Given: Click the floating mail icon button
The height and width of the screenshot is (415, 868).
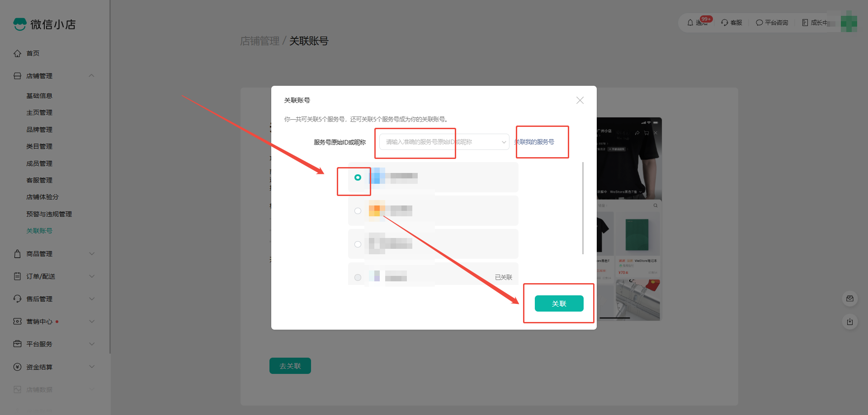Looking at the screenshot, I should [850, 298].
